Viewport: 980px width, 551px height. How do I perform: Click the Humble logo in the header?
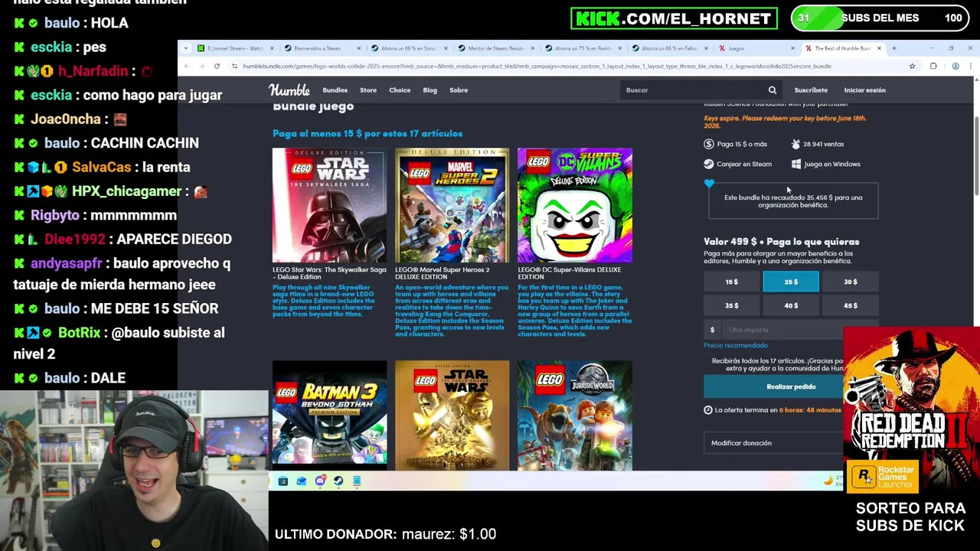tap(289, 90)
